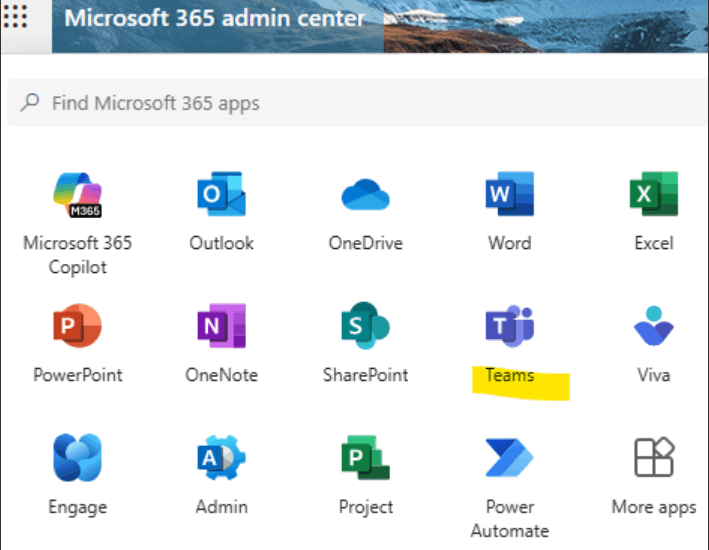The height and width of the screenshot is (550, 709).
Task: Launch the Viva app icon
Action: point(653,326)
